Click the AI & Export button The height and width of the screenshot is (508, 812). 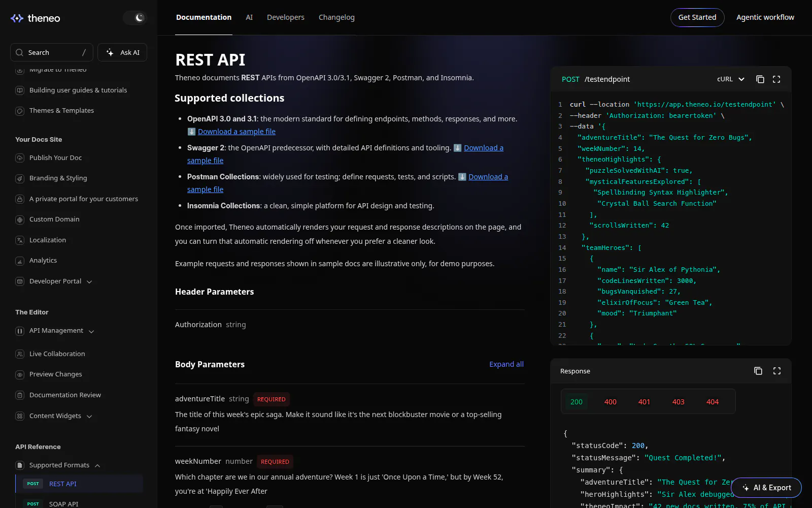point(766,488)
